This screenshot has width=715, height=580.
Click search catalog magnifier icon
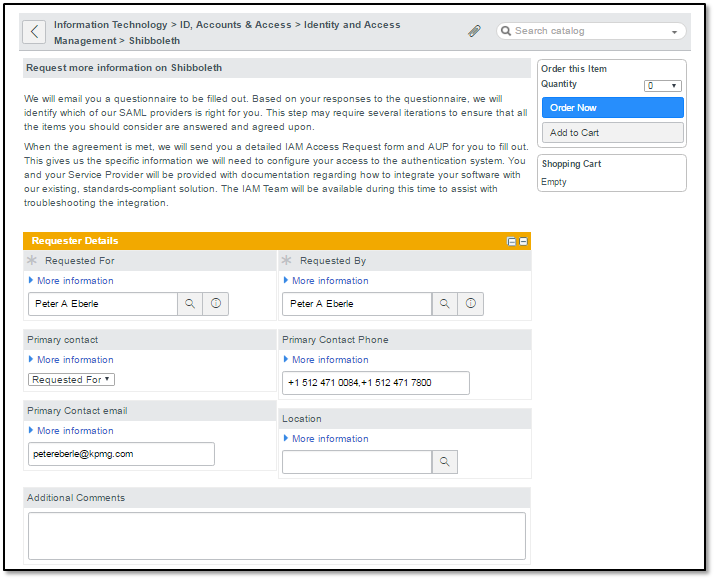tap(506, 31)
